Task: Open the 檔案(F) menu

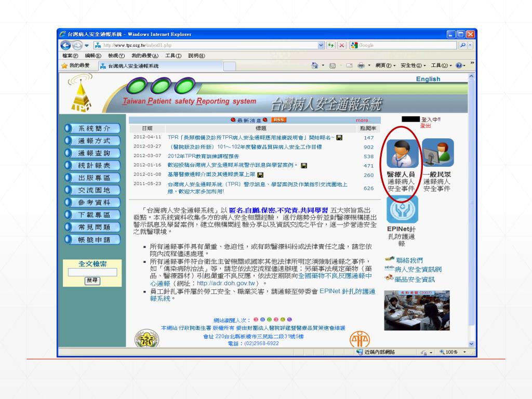Action: [x=70, y=56]
